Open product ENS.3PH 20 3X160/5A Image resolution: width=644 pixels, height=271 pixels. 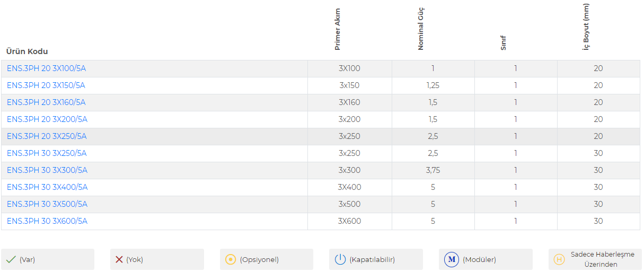click(46, 102)
